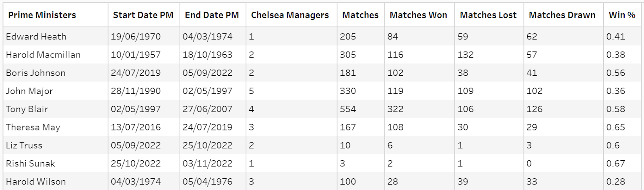Screen dimensions: 644x190
Task: Click on John Major's name
Action: click(29, 91)
